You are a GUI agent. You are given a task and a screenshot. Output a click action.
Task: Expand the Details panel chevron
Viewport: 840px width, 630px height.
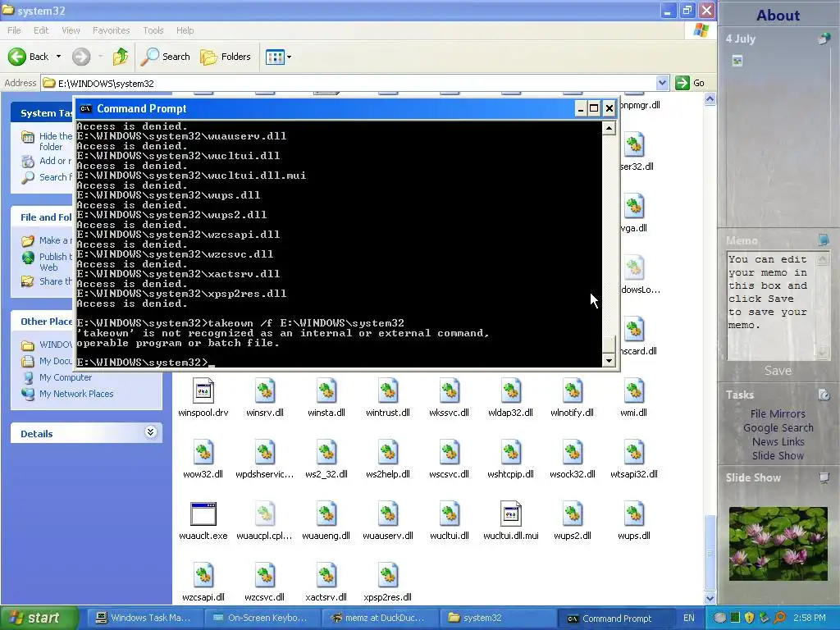(151, 432)
